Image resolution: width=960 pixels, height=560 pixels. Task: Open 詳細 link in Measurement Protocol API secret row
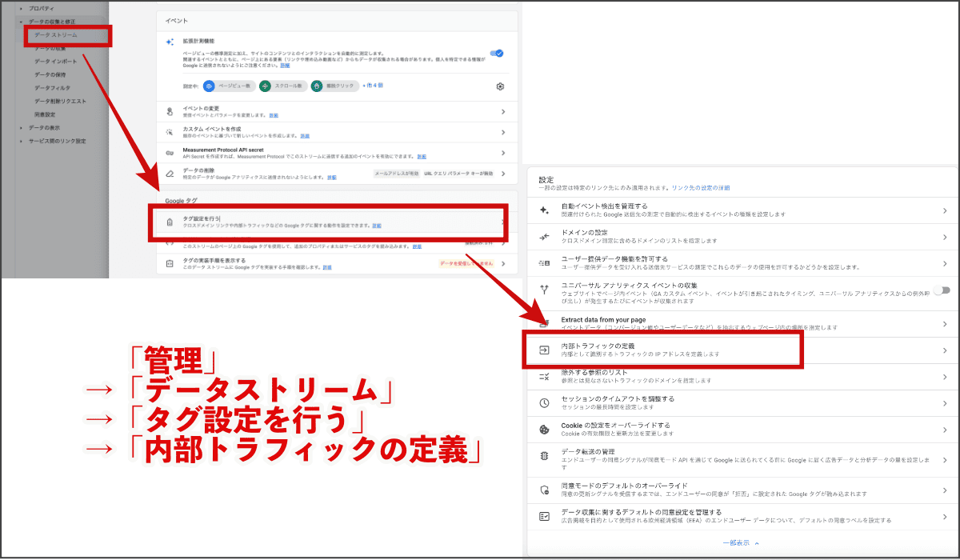point(422,156)
